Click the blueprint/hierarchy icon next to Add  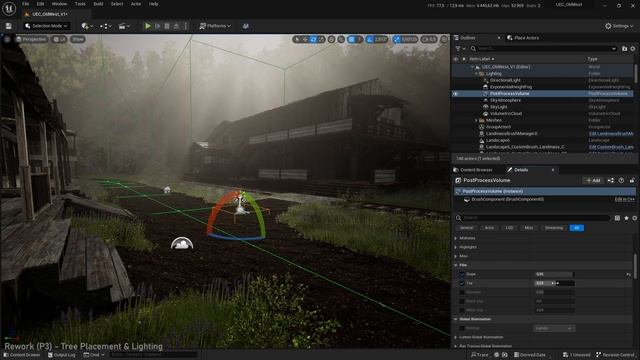(x=611, y=180)
